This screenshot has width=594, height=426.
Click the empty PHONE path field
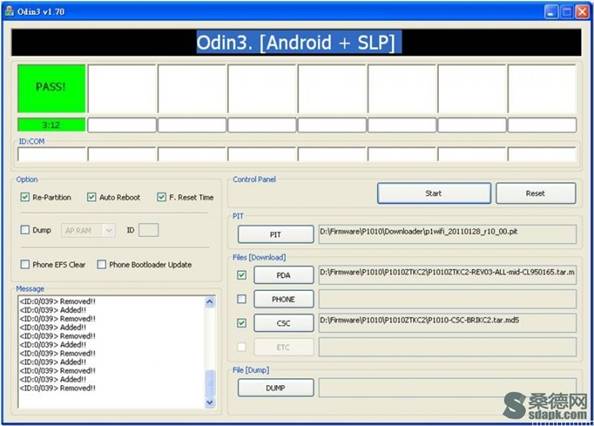tap(447, 299)
